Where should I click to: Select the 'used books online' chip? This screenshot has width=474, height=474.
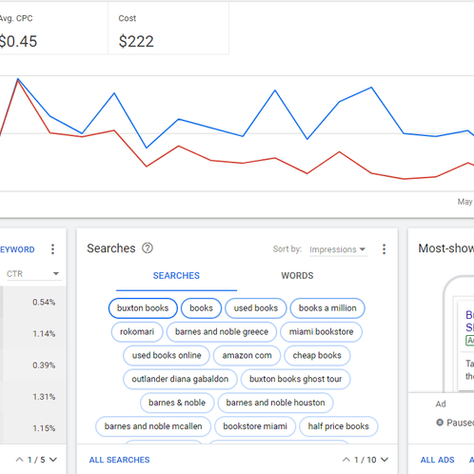(166, 355)
